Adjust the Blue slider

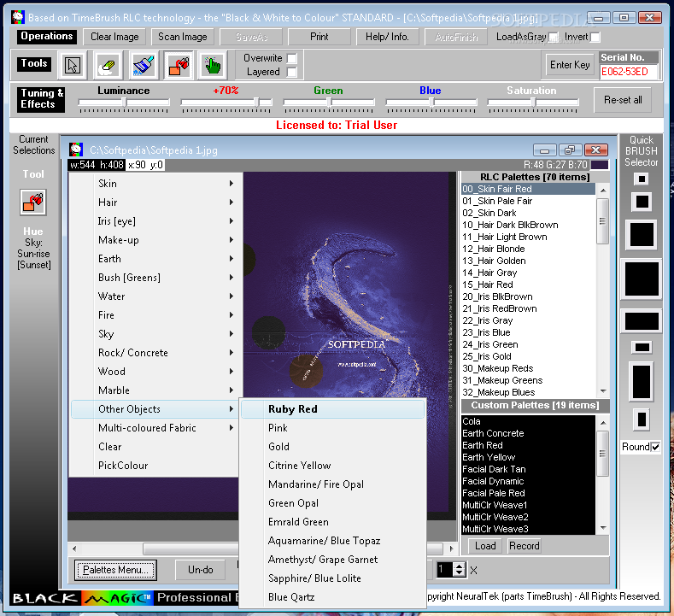pyautogui.click(x=431, y=103)
